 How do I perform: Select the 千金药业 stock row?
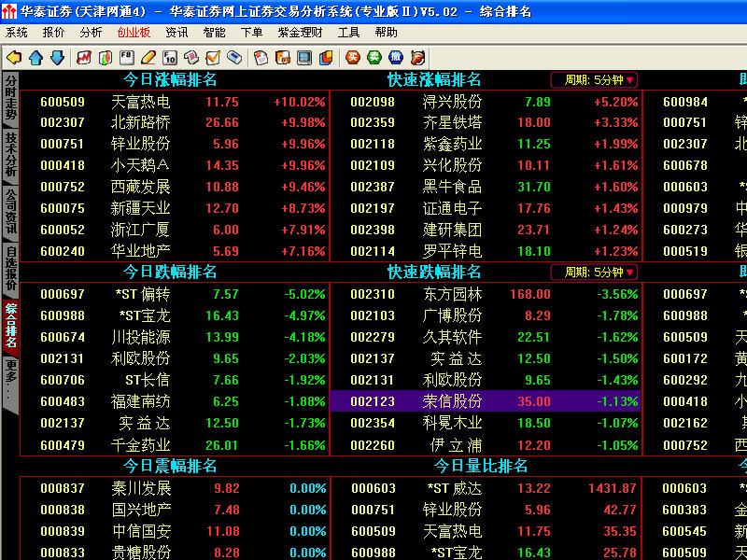(x=176, y=445)
